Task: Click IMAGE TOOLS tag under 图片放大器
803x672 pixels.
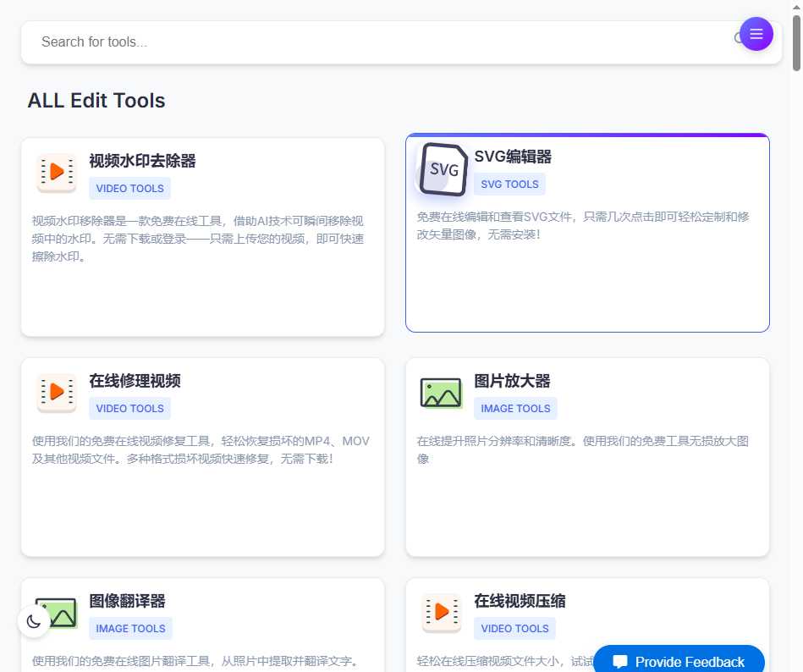Action: click(x=515, y=408)
